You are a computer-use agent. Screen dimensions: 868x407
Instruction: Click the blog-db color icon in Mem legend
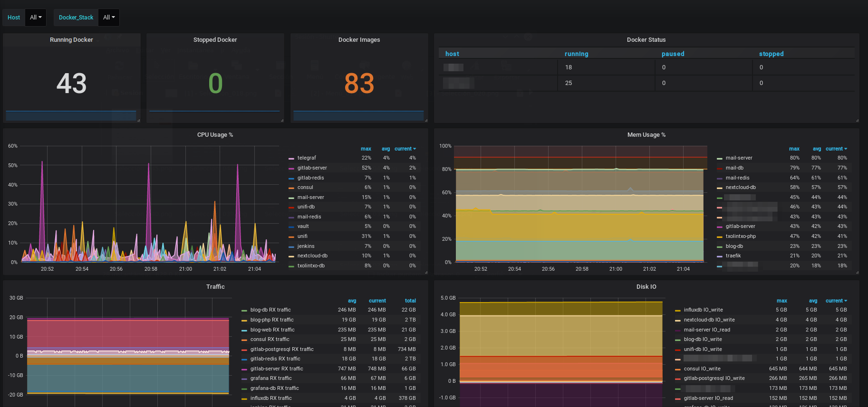point(719,246)
